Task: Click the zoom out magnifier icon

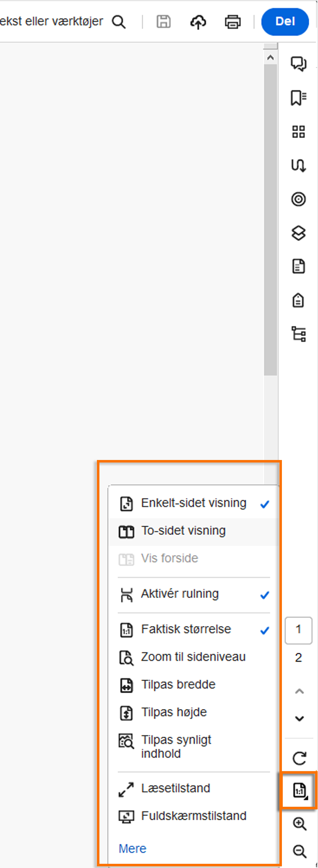Action: tap(299, 851)
